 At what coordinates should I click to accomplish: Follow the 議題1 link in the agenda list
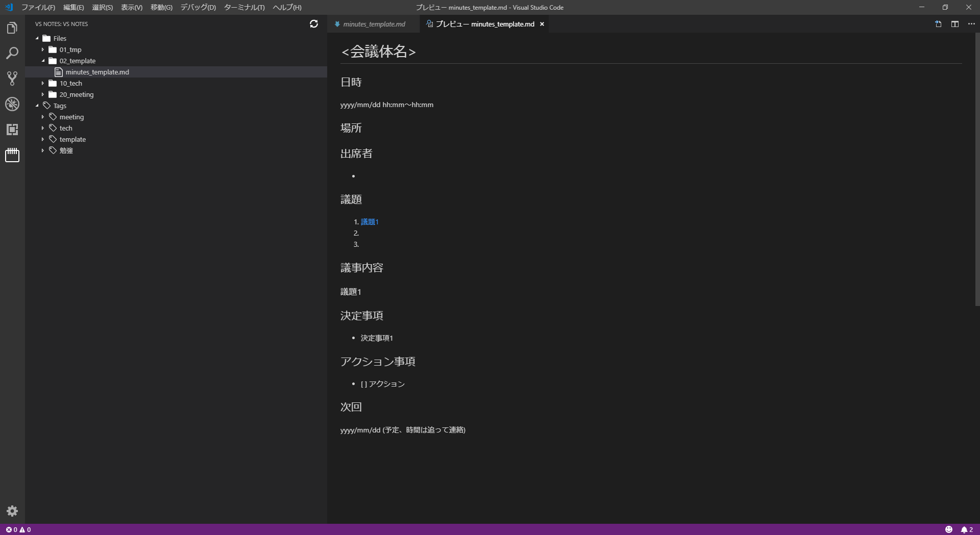pos(370,222)
